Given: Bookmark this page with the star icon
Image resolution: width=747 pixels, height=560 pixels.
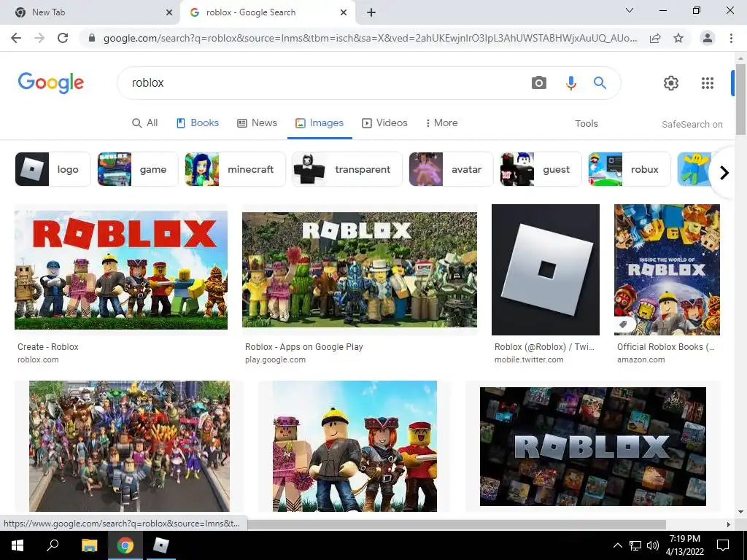Looking at the screenshot, I should point(678,38).
